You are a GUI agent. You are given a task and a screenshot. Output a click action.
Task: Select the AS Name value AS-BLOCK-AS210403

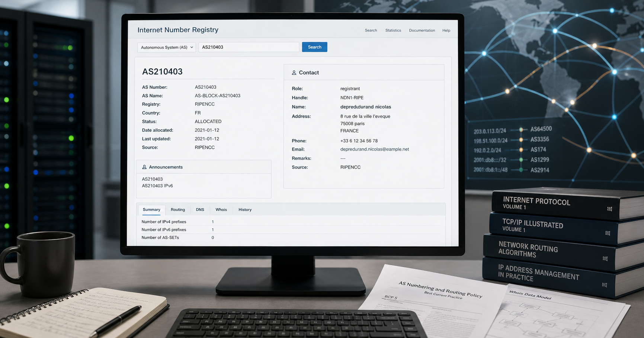tap(218, 96)
